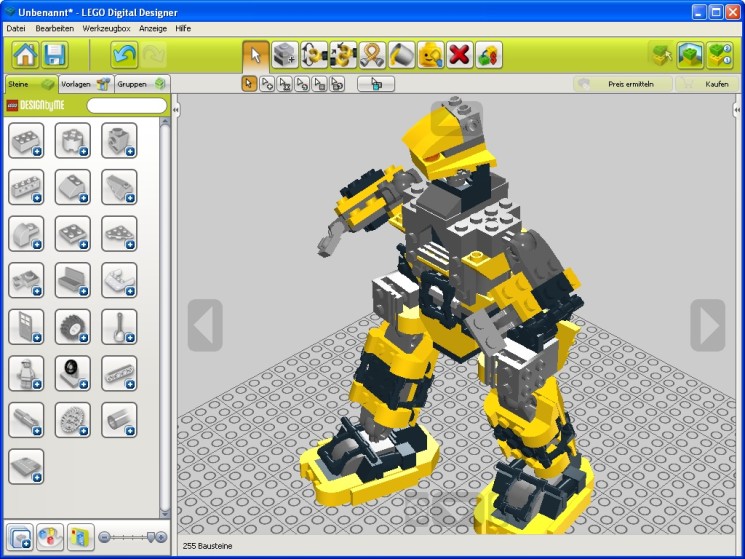745x559 pixels.
Task: Switch to the Vorlagen tab
Action: point(86,84)
